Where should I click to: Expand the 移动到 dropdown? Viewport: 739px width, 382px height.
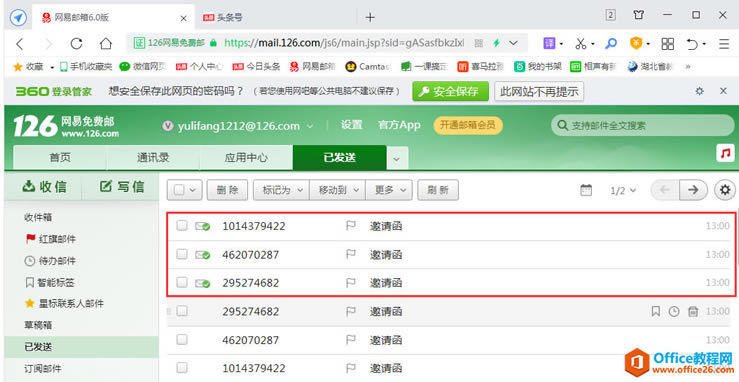pyautogui.click(x=337, y=190)
